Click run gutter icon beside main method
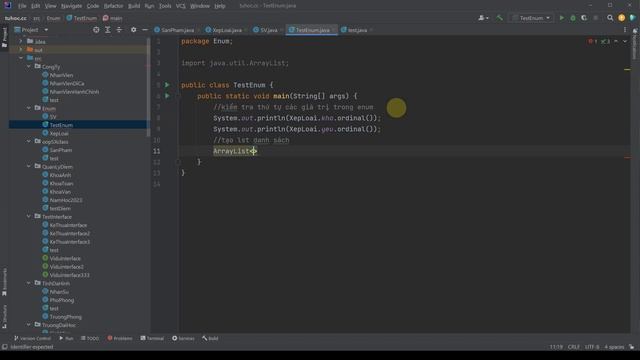This screenshot has height=360, width=640. [x=167, y=96]
